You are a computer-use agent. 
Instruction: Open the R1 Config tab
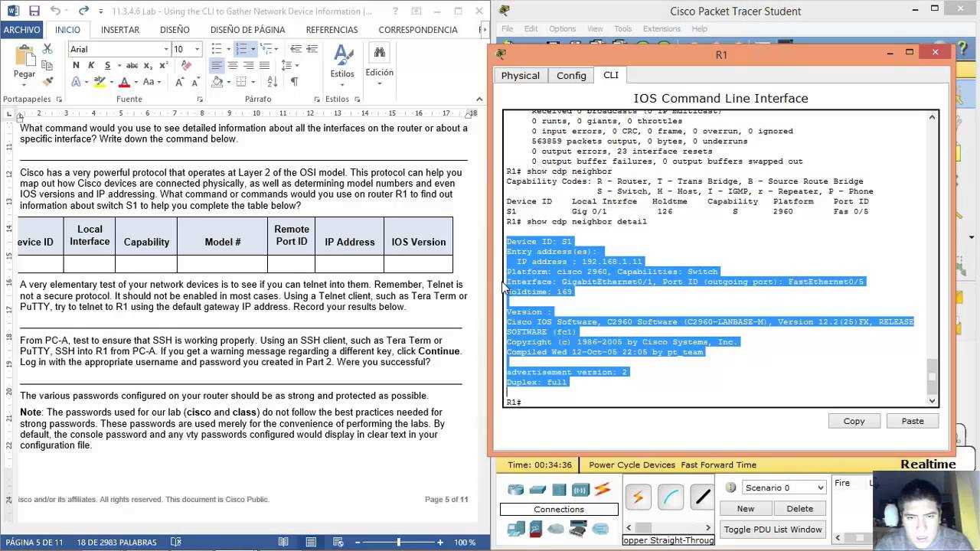571,76
